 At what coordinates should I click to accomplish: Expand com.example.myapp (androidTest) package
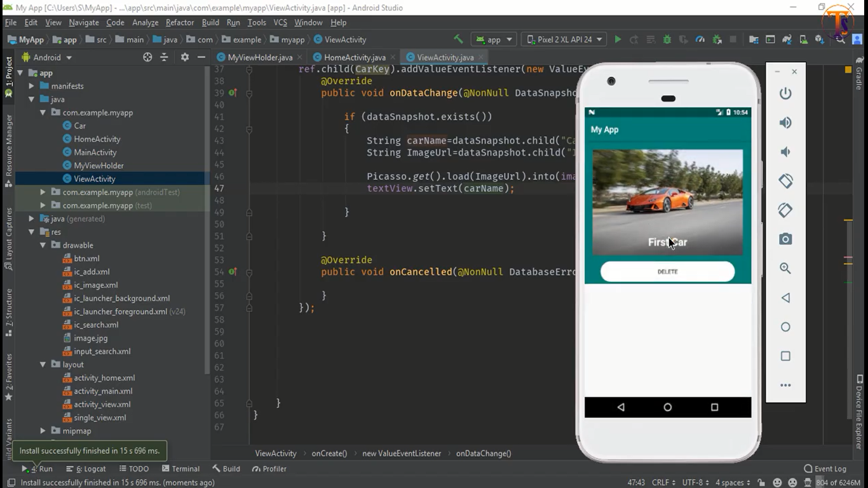coord(43,192)
